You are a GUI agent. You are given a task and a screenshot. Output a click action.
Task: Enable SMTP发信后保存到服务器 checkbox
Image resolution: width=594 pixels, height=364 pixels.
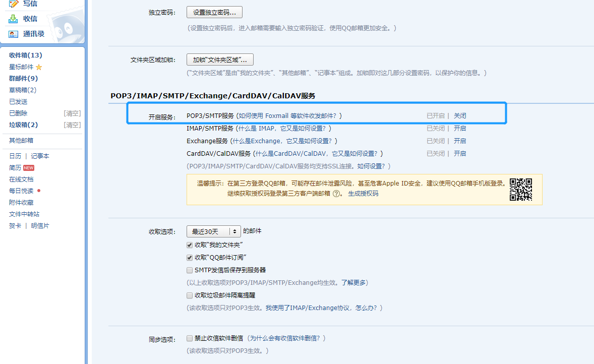click(x=190, y=270)
